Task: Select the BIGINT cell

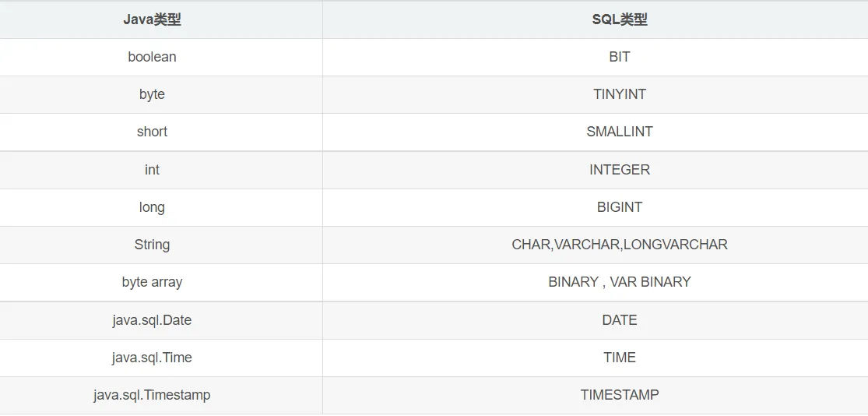Action: pos(619,207)
